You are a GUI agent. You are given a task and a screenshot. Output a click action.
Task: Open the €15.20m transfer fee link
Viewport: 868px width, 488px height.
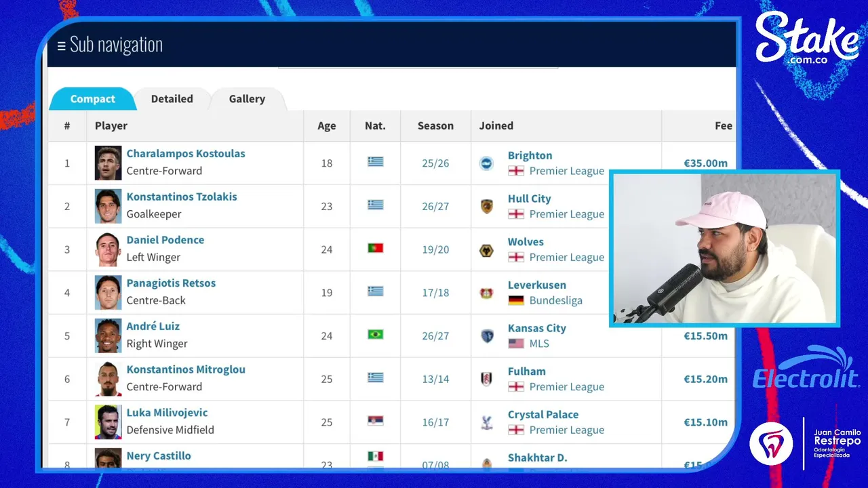coord(705,379)
